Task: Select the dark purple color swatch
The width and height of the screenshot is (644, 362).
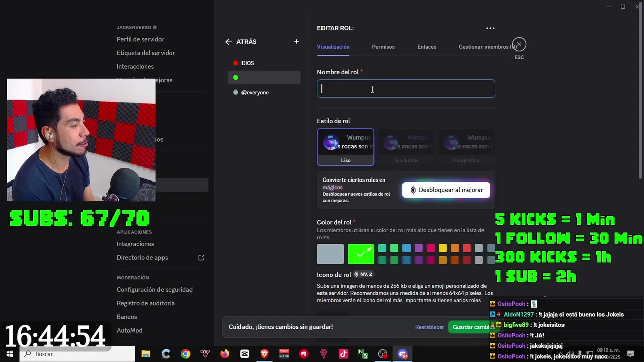Action: click(x=419, y=260)
